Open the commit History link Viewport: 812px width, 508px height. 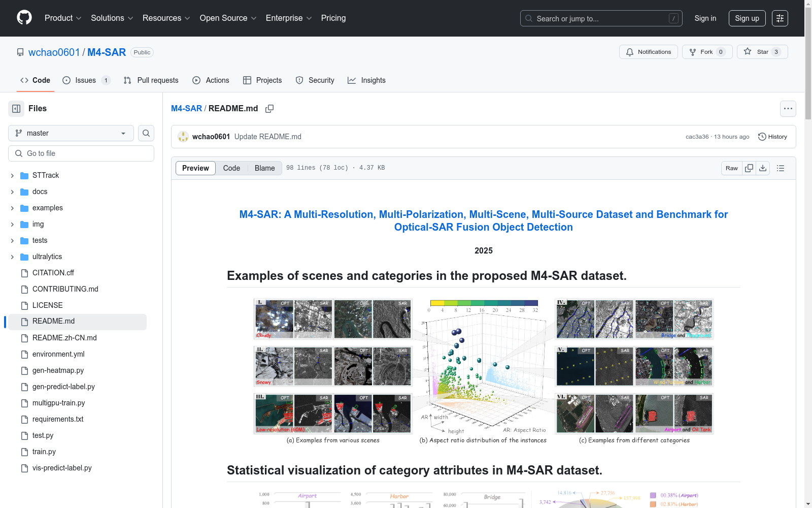pos(772,137)
